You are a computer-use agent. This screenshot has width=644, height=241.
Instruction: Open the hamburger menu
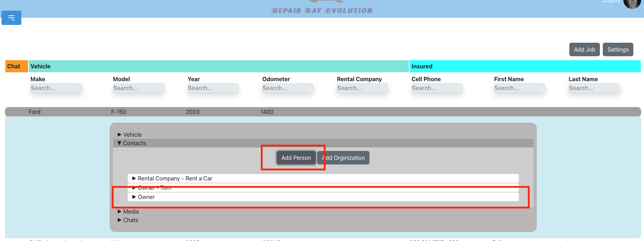coord(11,18)
